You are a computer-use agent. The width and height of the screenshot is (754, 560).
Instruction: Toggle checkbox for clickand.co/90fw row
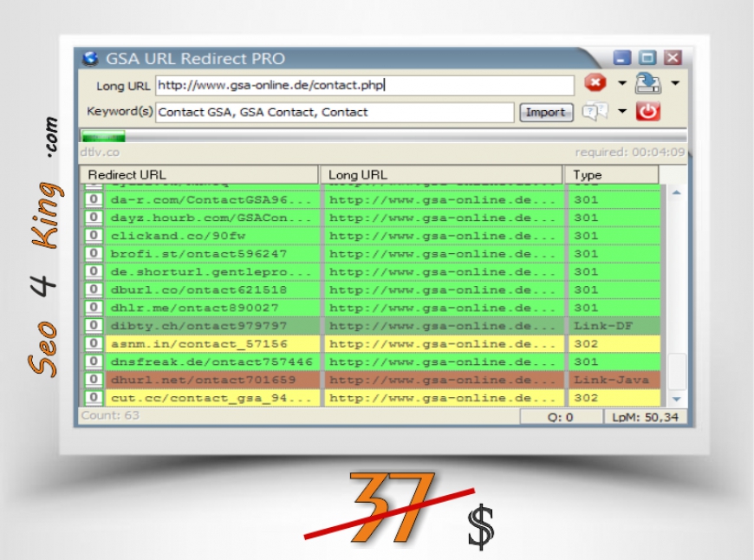pyautogui.click(x=94, y=235)
